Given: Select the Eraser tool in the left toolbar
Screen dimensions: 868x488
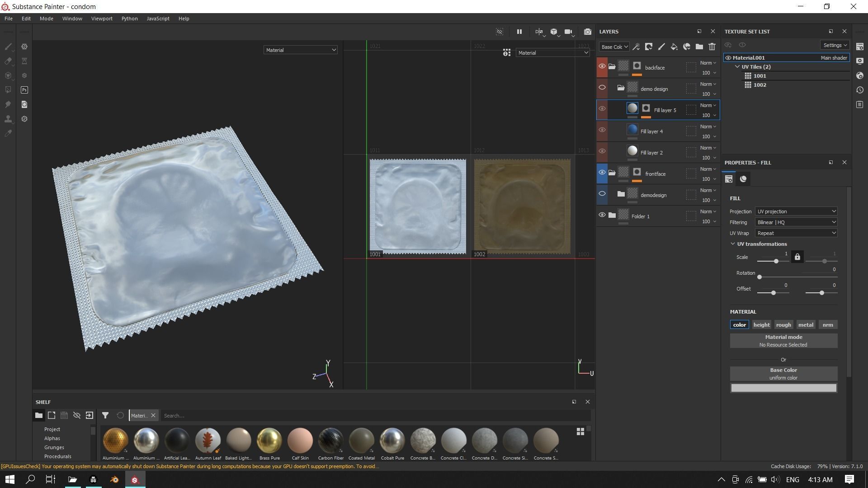Looking at the screenshot, I should coord(8,61).
